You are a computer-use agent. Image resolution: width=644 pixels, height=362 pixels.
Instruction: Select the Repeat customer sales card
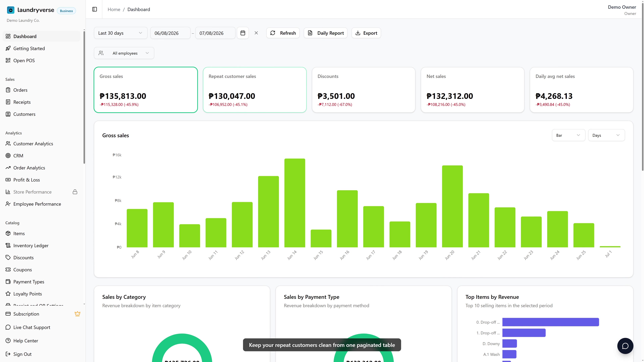click(x=255, y=90)
